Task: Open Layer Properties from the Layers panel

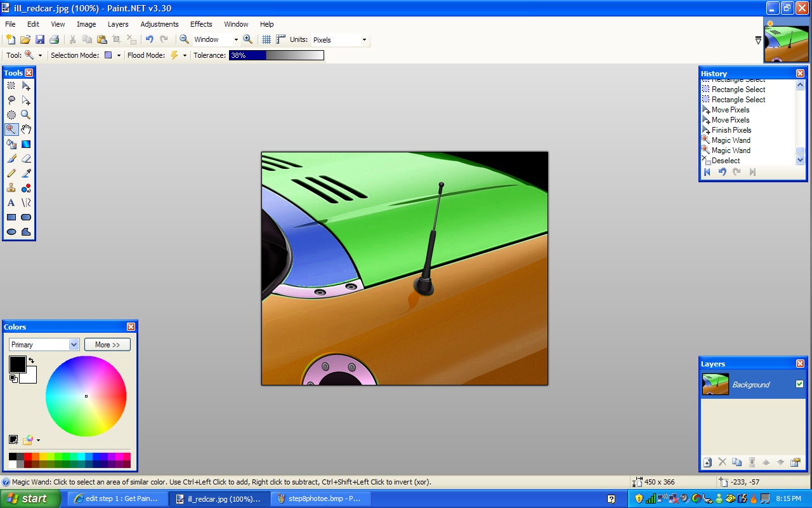Action: [795, 463]
